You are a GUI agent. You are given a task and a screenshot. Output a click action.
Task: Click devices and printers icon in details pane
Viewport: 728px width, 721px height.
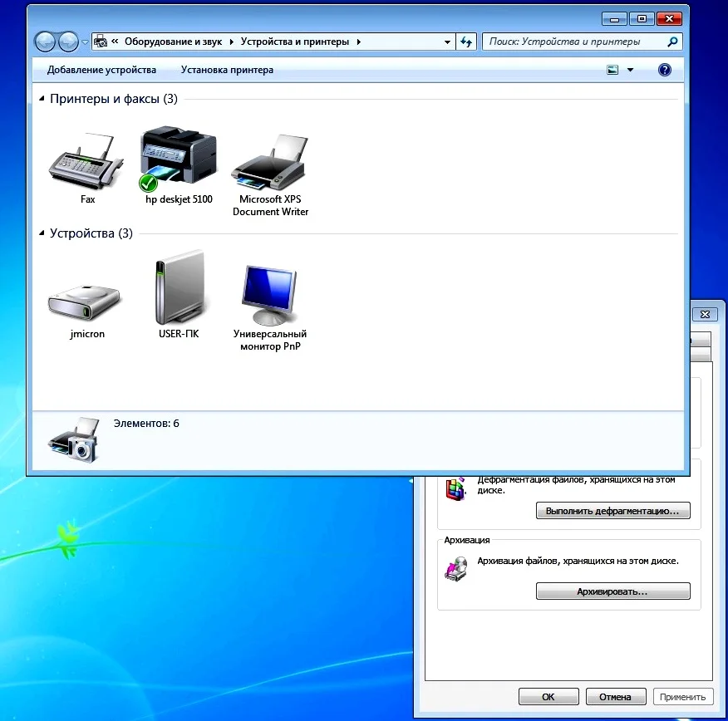pos(74,439)
